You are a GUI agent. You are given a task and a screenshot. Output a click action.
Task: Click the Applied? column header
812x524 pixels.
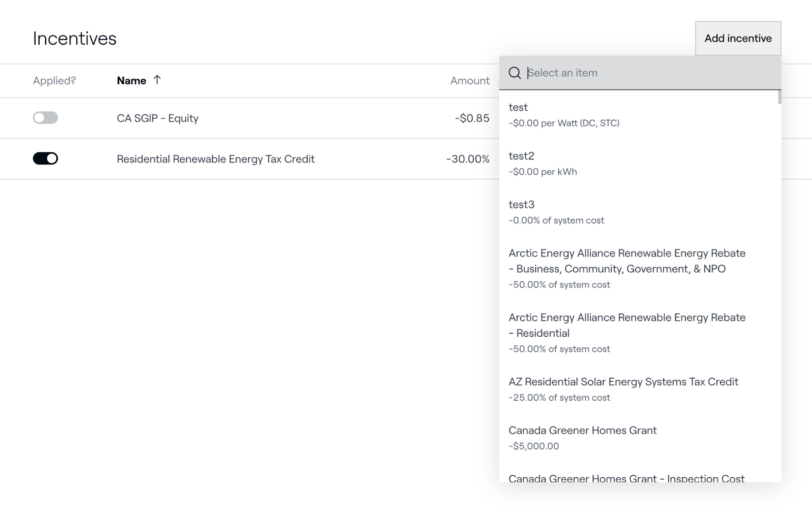click(x=54, y=81)
